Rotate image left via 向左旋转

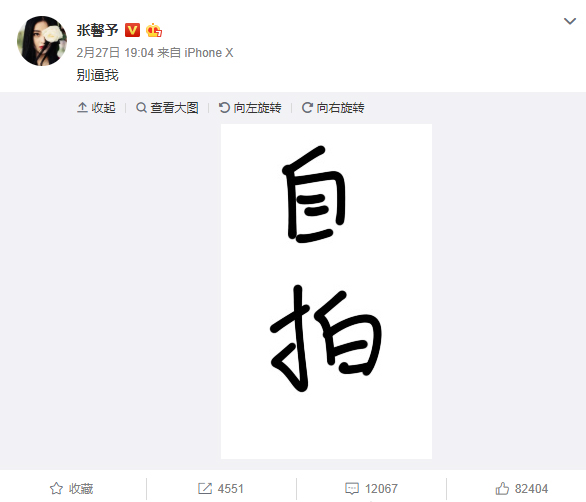click(x=250, y=108)
